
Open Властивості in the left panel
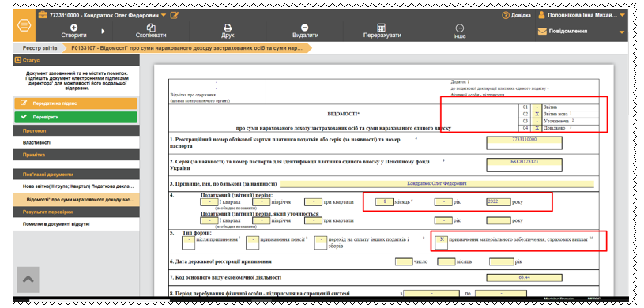click(36, 142)
